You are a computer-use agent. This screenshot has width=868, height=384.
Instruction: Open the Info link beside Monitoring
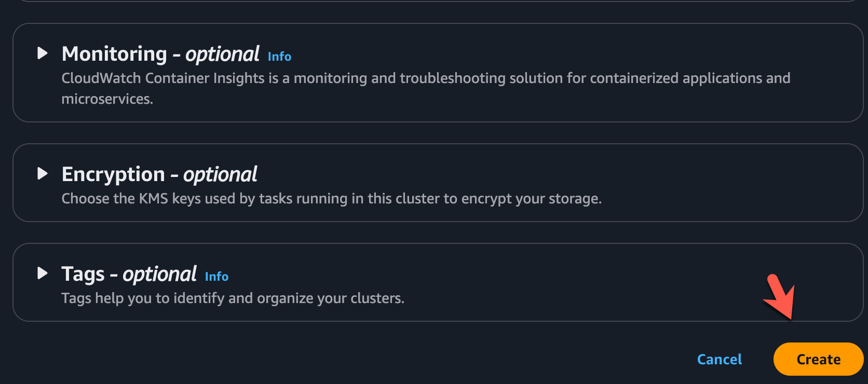pos(279,57)
